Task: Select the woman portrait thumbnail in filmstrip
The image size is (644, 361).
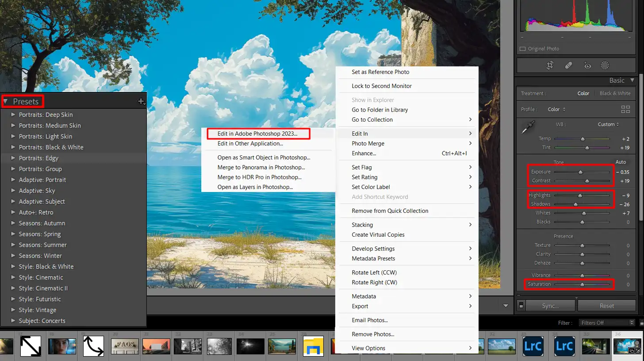Action: [62, 346]
